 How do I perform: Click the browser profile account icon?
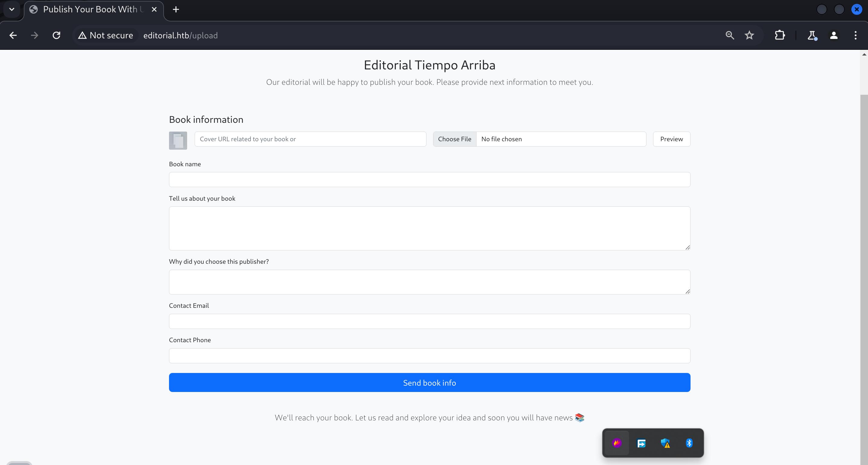click(834, 36)
